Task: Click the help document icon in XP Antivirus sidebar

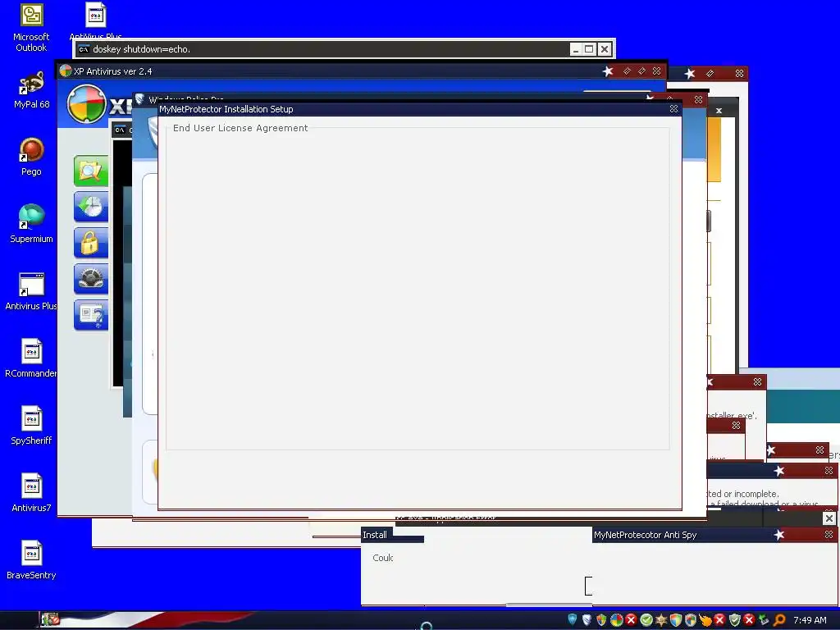Action: 91,315
